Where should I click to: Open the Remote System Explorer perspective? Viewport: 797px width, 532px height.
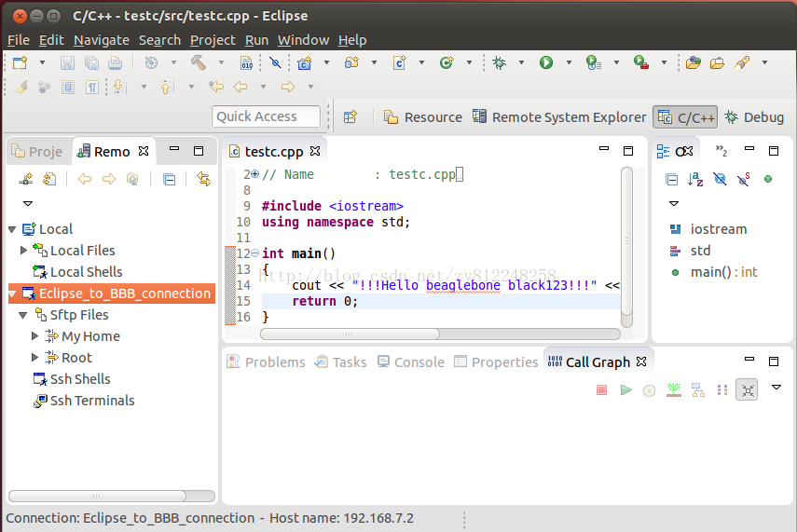coord(559,117)
